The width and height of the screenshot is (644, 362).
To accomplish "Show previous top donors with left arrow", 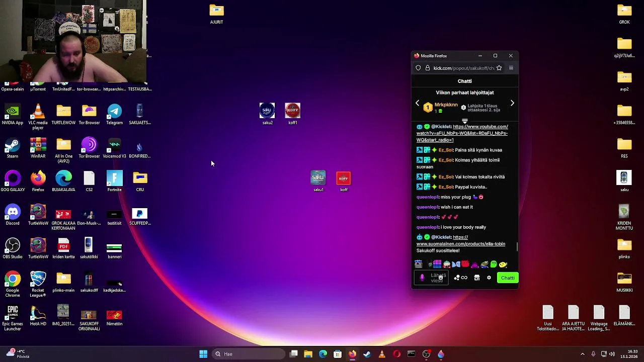I will coord(417,103).
